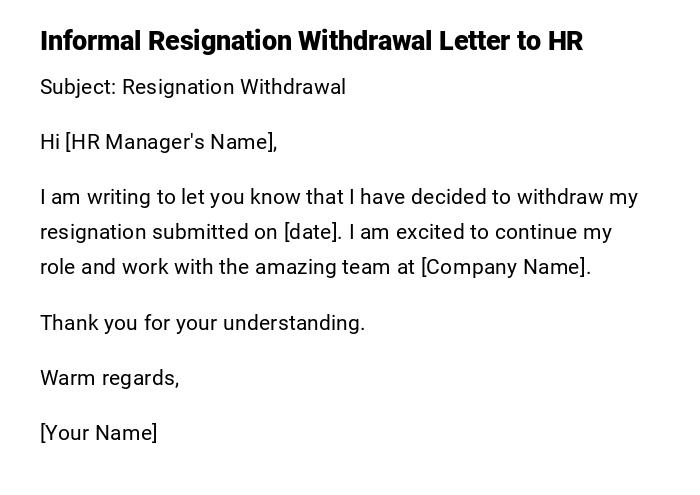Click the heading "Informal Resignation Withdrawal Letter to HR"
700x495 pixels.
pos(311,42)
